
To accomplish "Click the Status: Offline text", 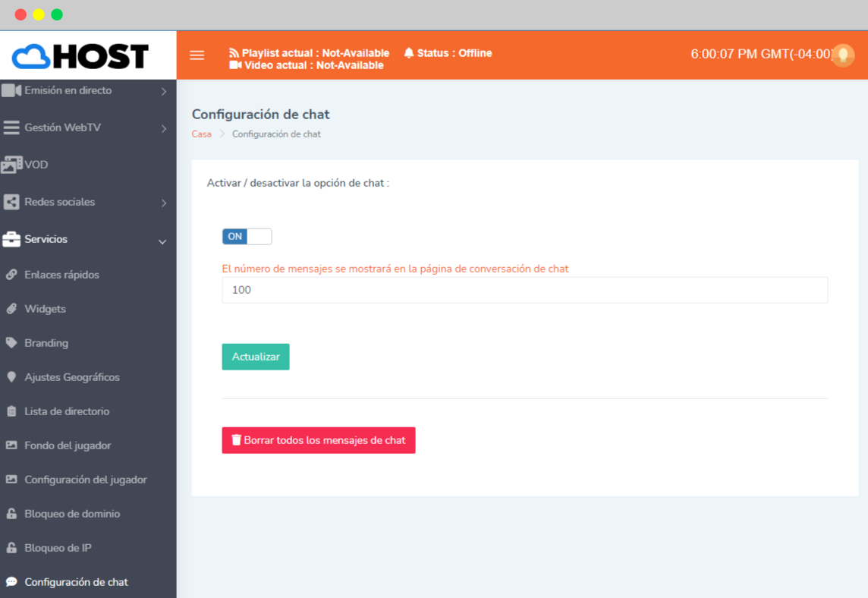I will (454, 53).
